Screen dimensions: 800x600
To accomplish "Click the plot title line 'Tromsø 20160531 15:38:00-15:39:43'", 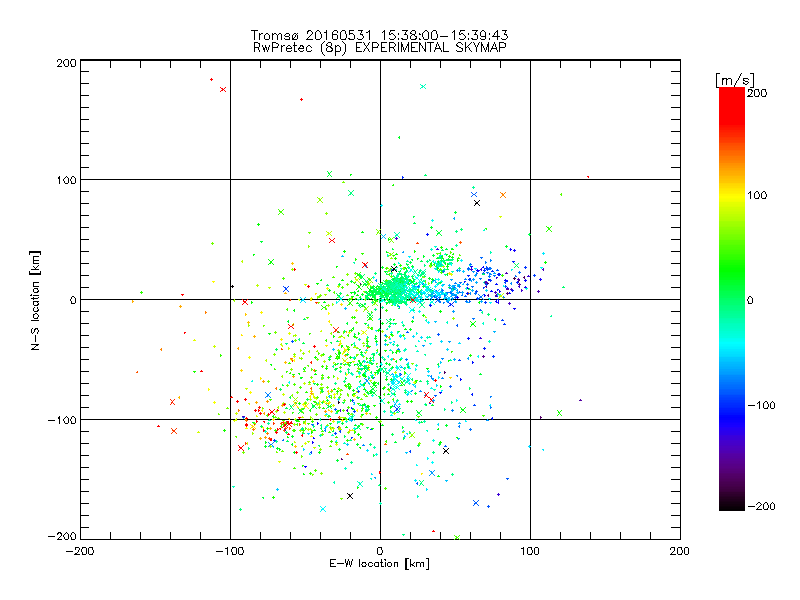I will (380, 35).
